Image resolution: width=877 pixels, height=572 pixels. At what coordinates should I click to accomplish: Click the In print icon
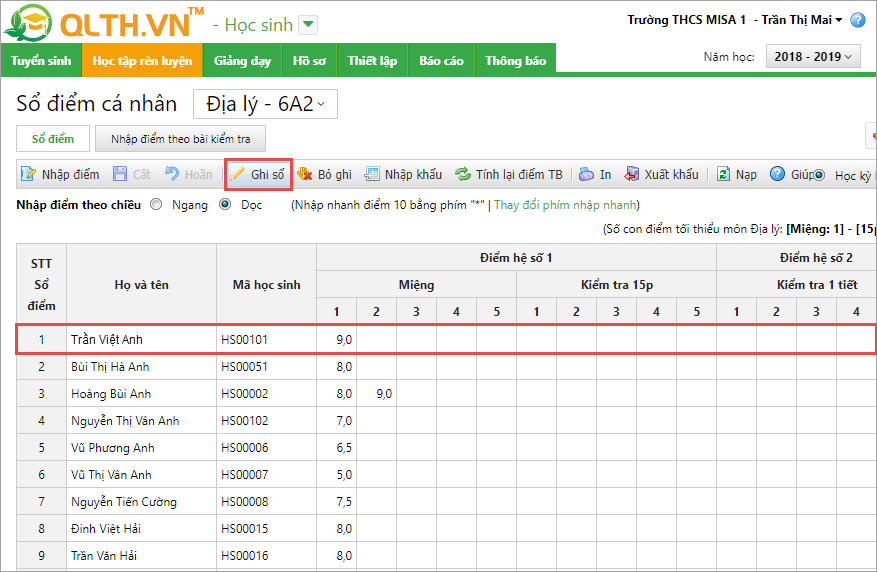tap(587, 175)
